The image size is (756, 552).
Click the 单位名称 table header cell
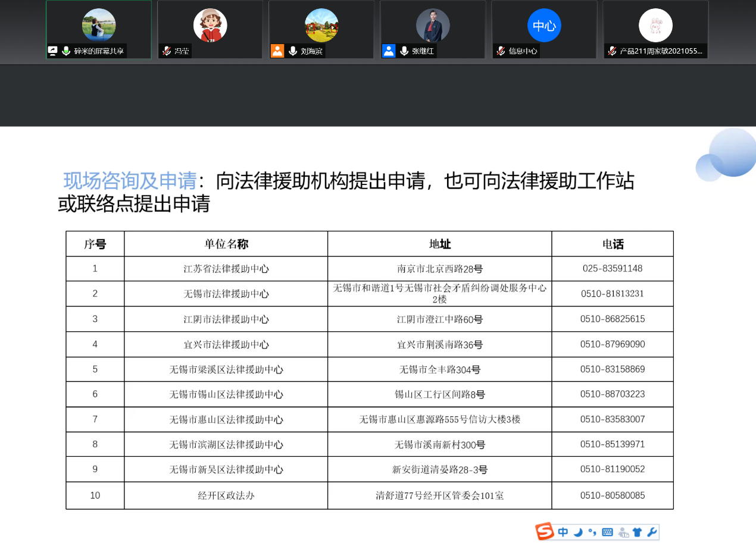point(226,244)
